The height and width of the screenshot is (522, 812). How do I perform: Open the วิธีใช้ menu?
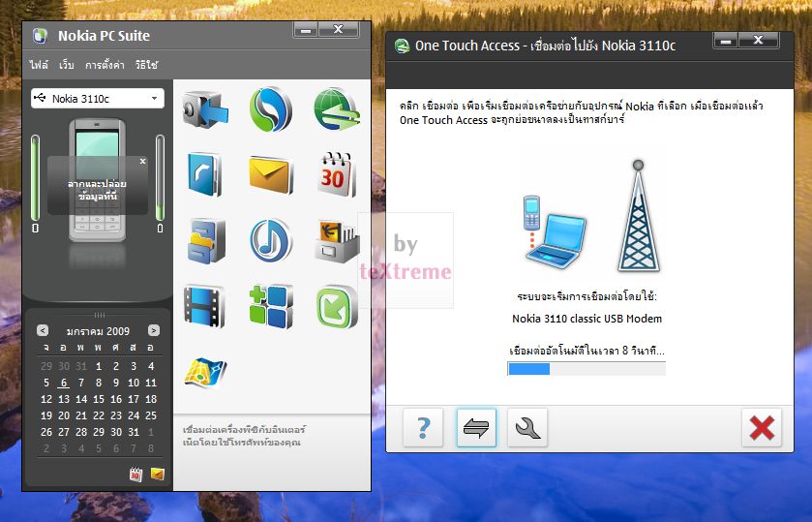[x=146, y=65]
